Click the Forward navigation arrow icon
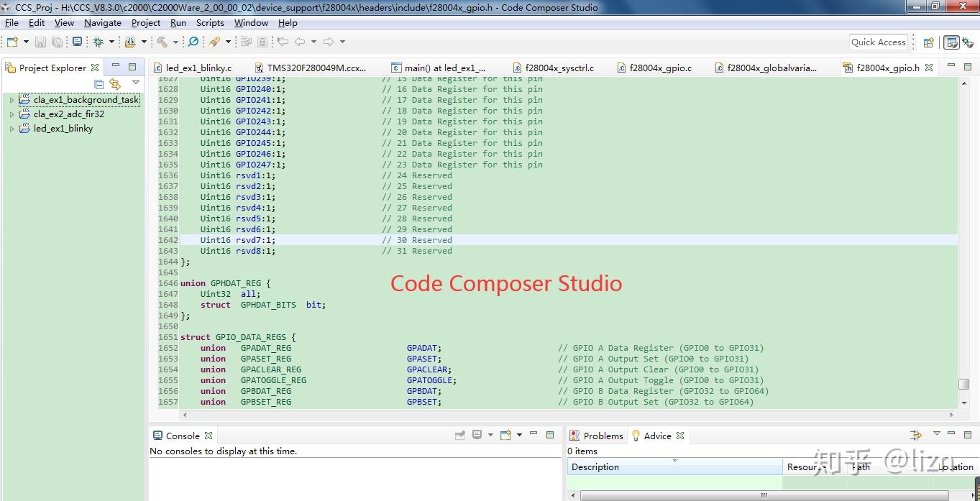980x501 pixels. pos(329,42)
